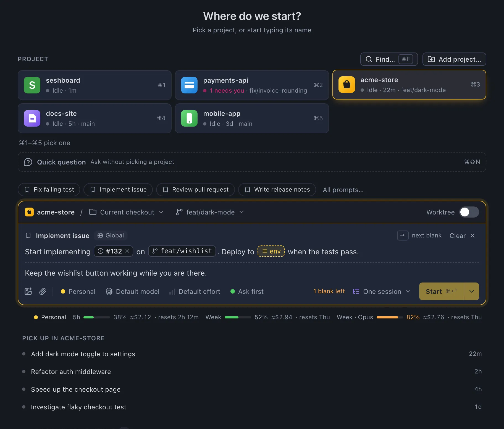Open All prompts list
The height and width of the screenshot is (429, 504).
coord(343,190)
